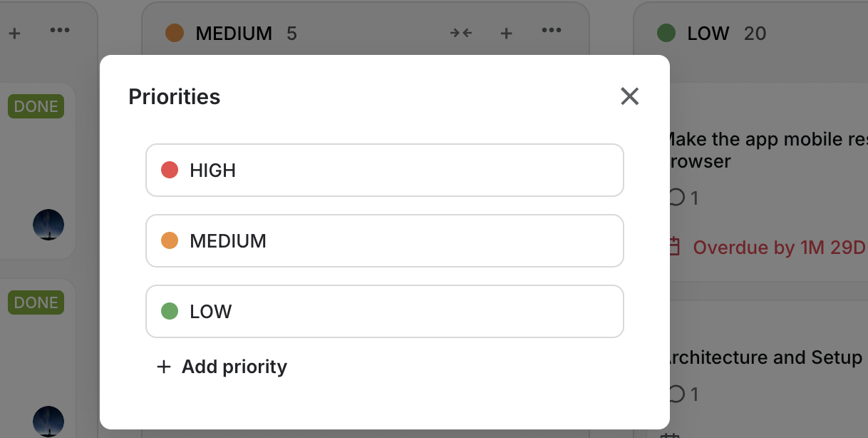Click the Overdue by 1M 29D due date
Image resolution: width=868 pixels, height=438 pixels.
click(x=778, y=248)
